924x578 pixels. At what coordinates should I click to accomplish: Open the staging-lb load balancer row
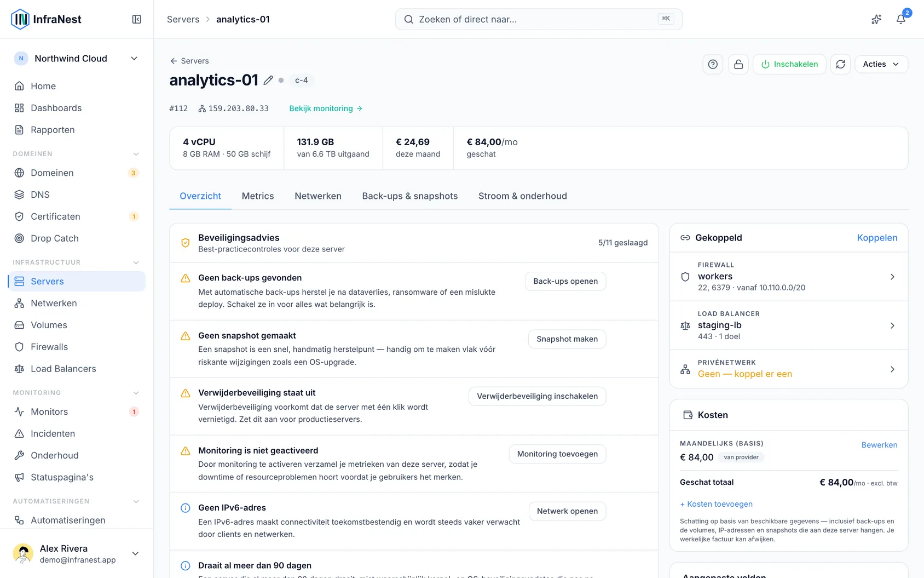click(789, 325)
